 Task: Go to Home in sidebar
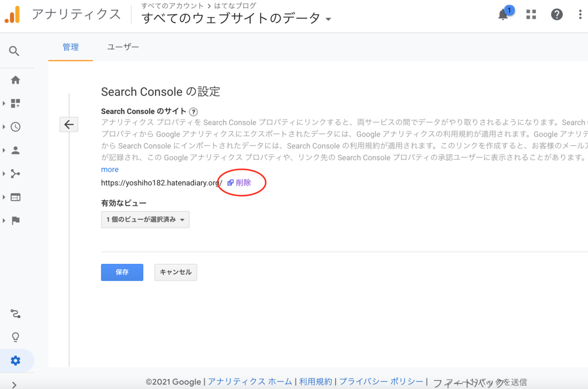(15, 80)
